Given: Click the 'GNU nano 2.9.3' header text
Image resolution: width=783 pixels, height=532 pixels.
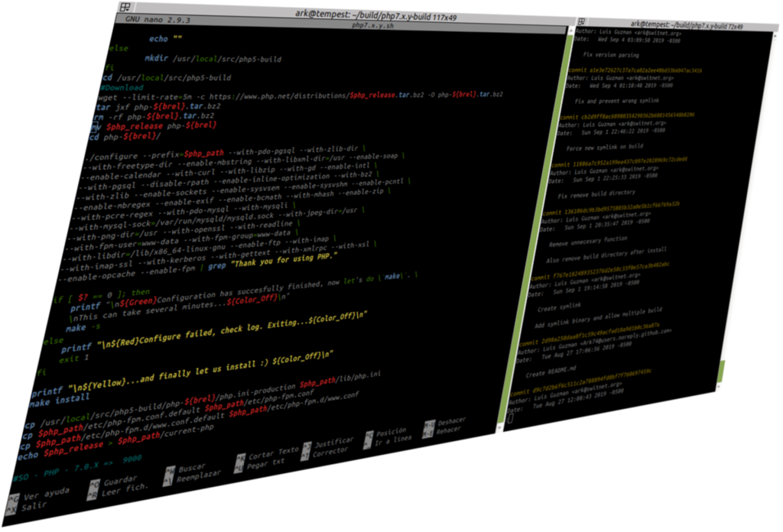Looking at the screenshot, I should click(x=158, y=19).
